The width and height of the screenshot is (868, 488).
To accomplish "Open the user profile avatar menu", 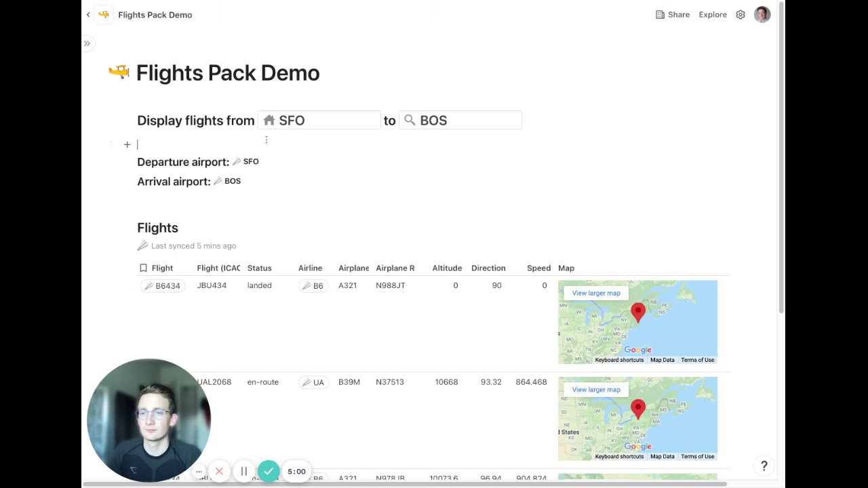I will tap(762, 14).
